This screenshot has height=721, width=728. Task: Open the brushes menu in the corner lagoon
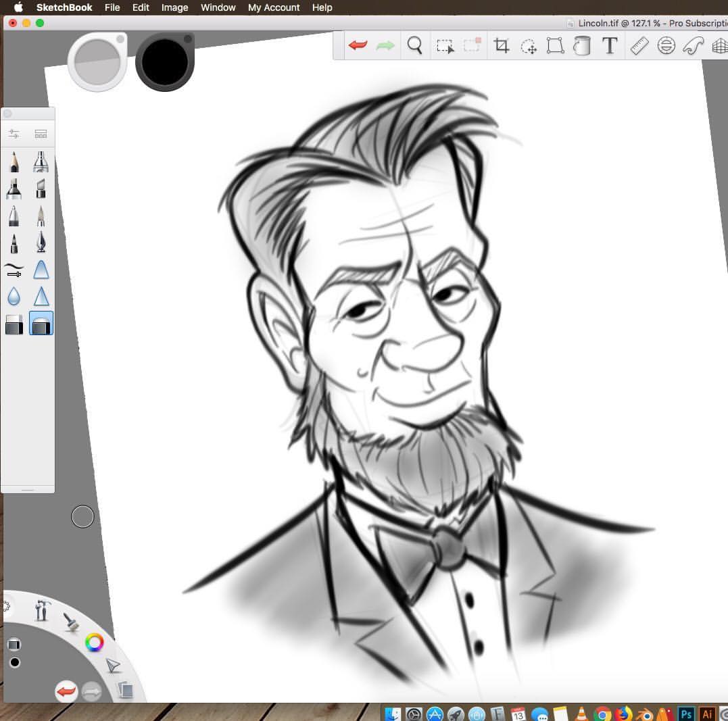71,622
